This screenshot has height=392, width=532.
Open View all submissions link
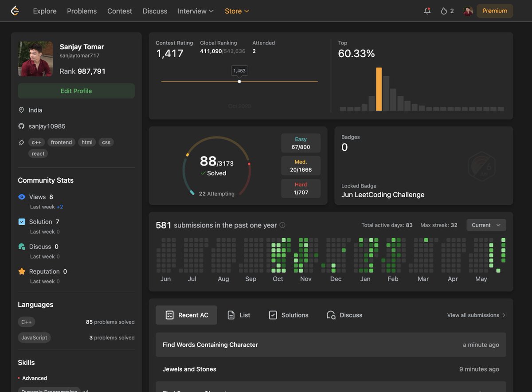[477, 315]
